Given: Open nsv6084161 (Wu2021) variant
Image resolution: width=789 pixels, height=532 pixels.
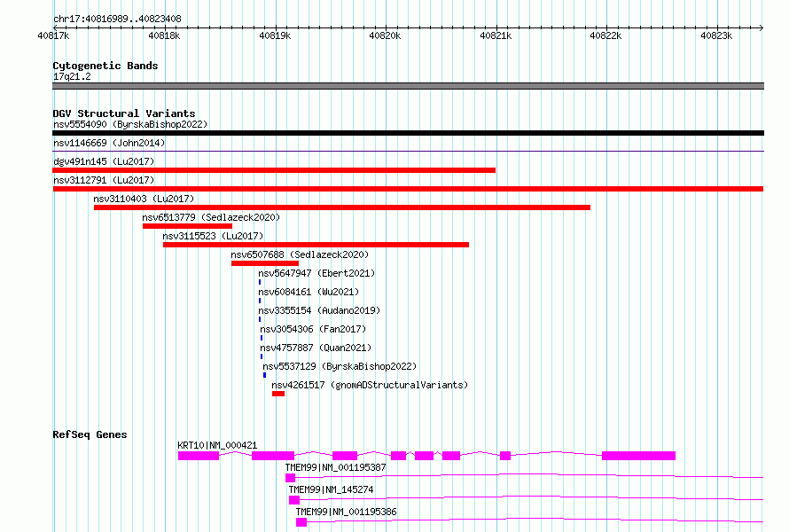Looking at the screenshot, I should [x=309, y=292].
